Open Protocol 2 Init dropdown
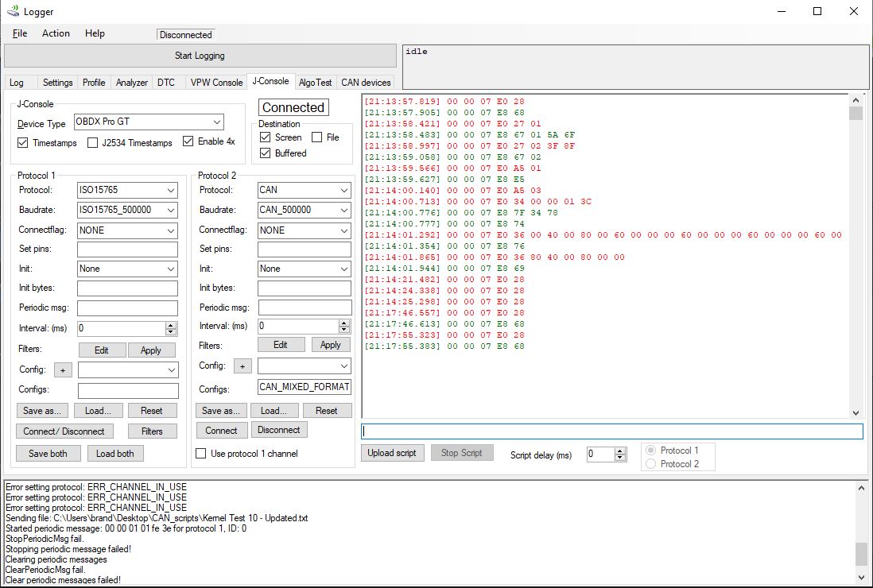873x588 pixels. (304, 269)
